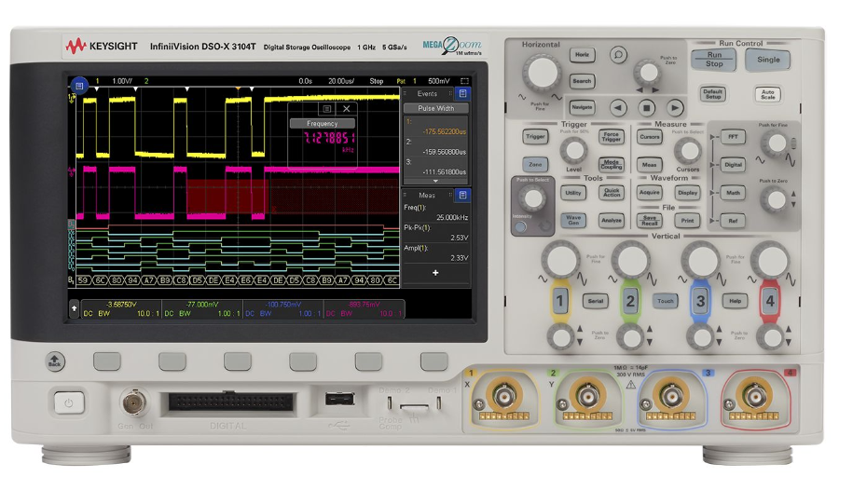Click the large Horizontal time scale knob
853x504 pixels.
click(542, 73)
